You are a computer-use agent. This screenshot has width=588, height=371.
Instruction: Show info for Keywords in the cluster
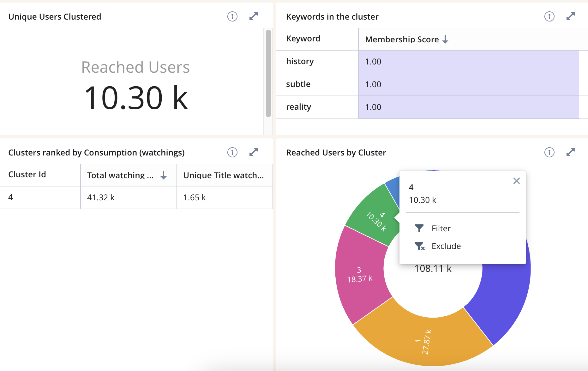point(549,16)
